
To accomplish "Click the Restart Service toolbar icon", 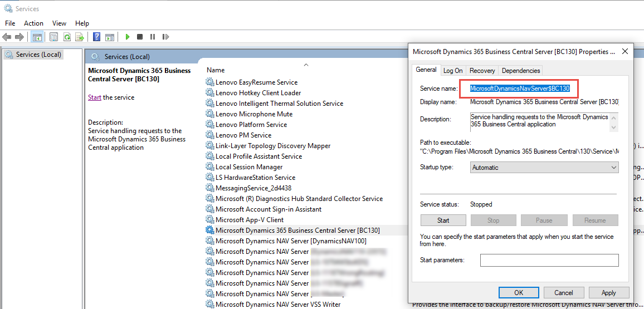I will (165, 37).
